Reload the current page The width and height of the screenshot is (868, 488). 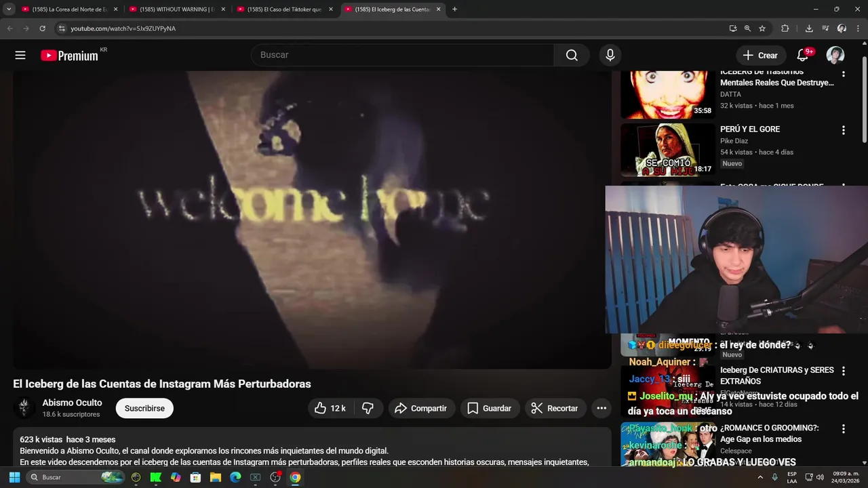(42, 28)
